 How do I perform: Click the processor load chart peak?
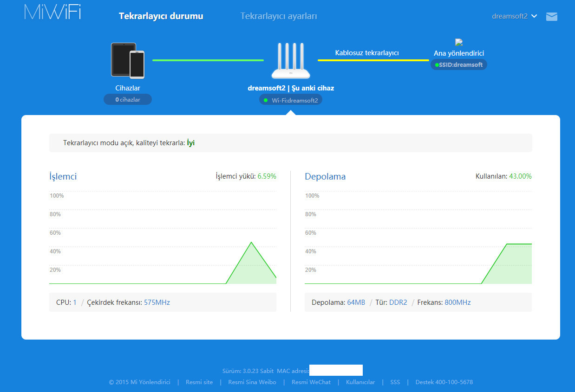click(x=251, y=242)
